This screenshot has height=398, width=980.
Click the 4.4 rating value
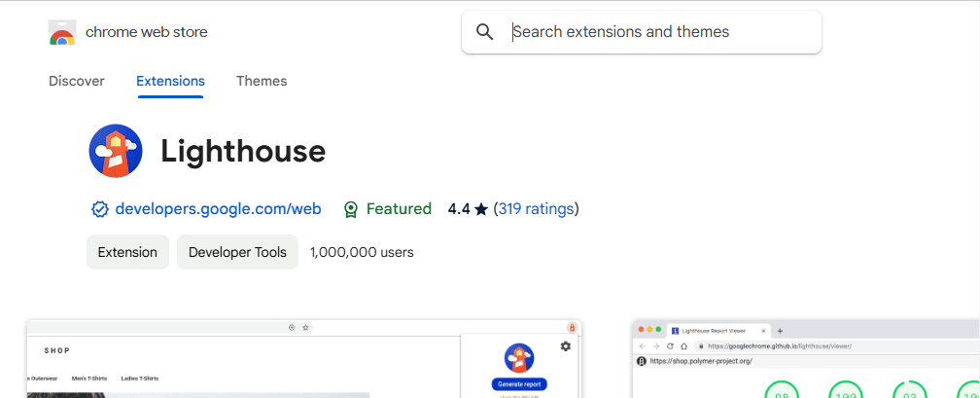(x=459, y=209)
